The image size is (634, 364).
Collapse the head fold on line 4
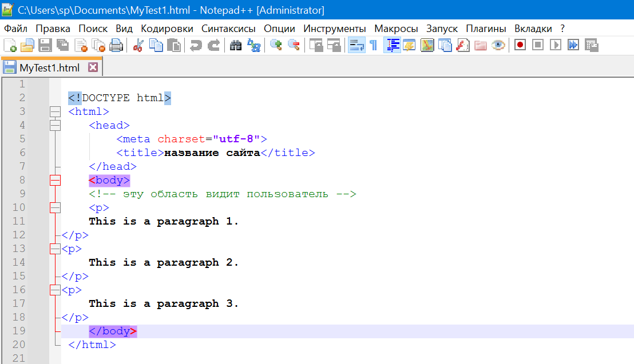click(x=55, y=125)
